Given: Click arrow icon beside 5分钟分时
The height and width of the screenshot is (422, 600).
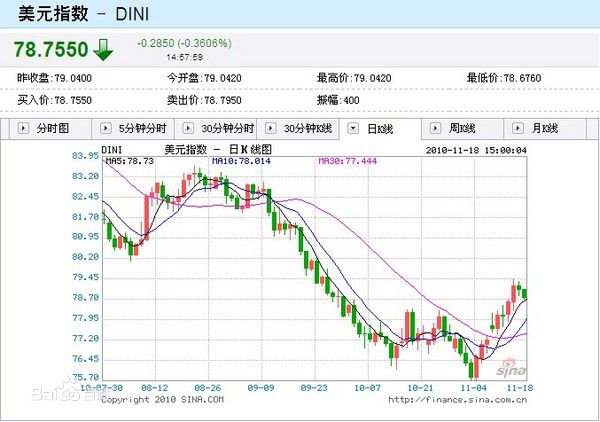Looking at the screenshot, I should coord(106,128).
